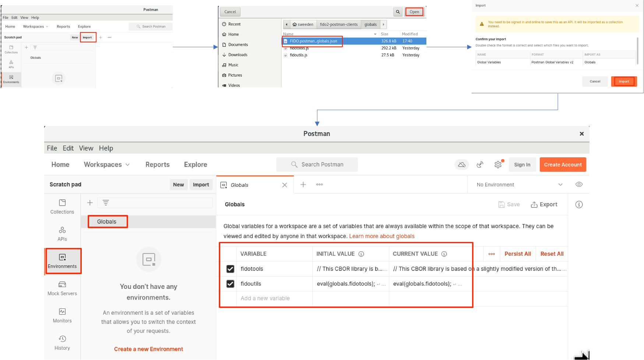Viewport: 644px width, 360px height.
Task: Click the cloud sync status icon
Action: click(x=462, y=165)
